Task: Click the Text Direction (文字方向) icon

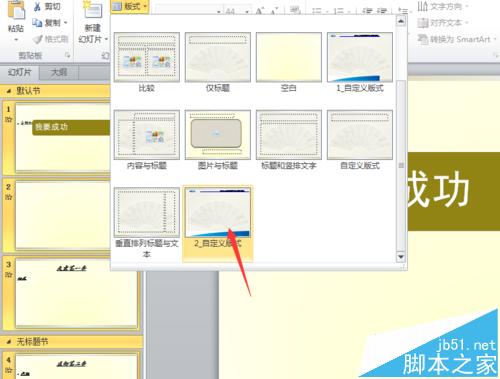Action: pos(422,6)
